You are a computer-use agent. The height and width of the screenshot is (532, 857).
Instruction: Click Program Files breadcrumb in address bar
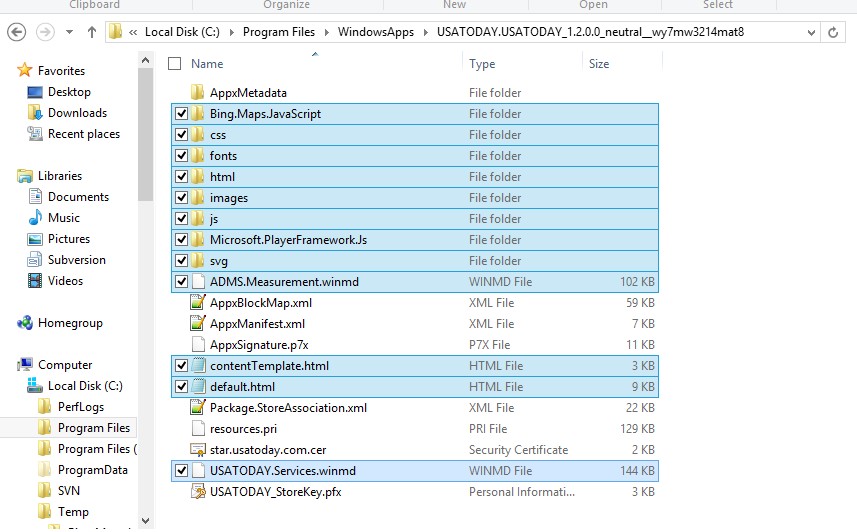tap(279, 32)
